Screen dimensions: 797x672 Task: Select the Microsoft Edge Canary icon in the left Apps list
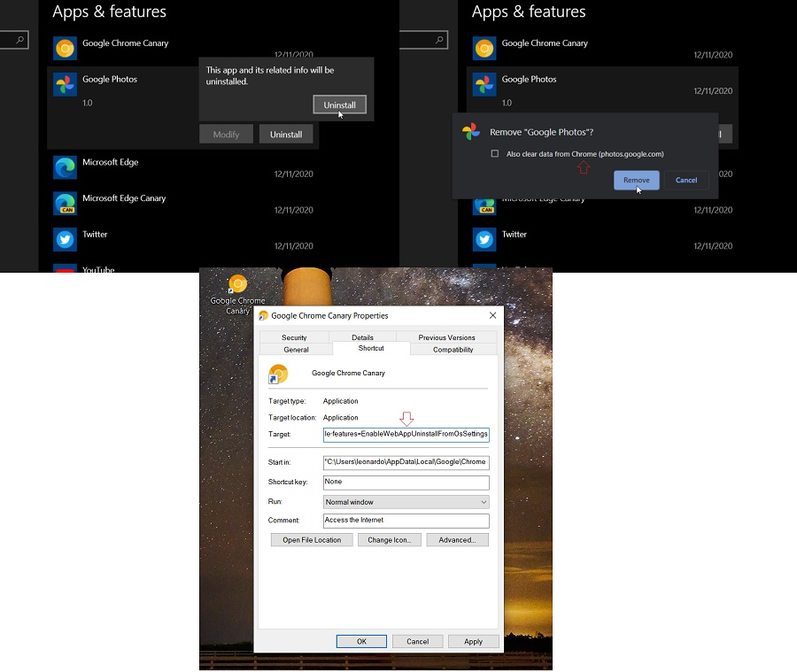65,204
